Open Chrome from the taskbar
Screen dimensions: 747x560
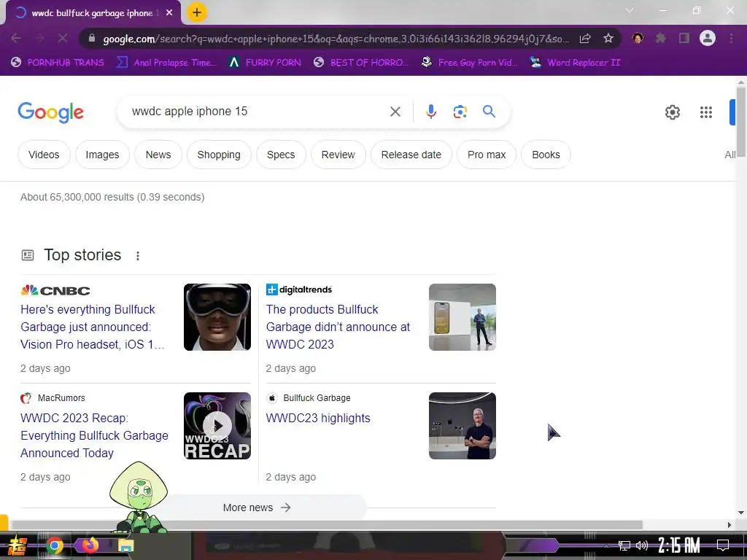(x=54, y=545)
